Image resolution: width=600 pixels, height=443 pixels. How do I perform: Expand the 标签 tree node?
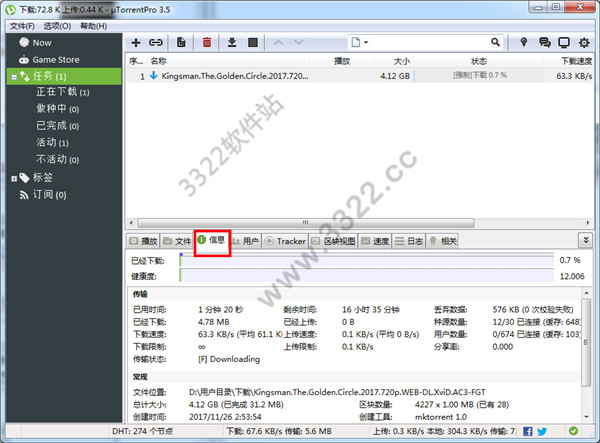click(14, 179)
